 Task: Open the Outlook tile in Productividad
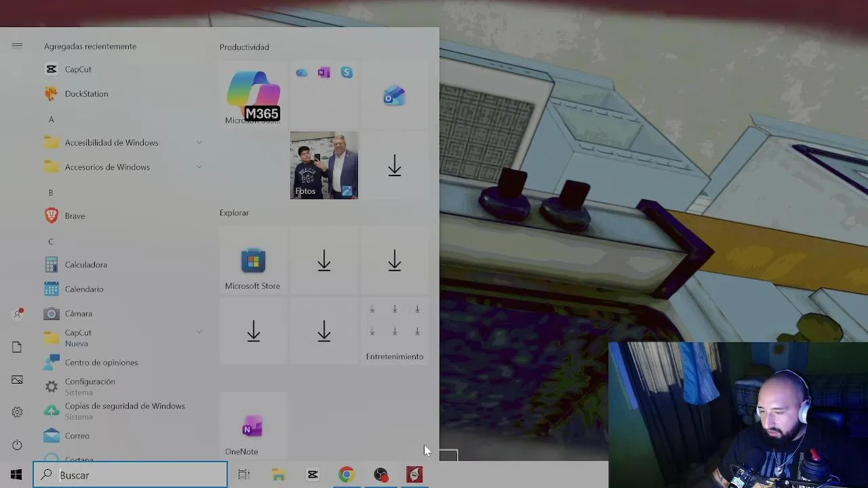click(x=394, y=95)
